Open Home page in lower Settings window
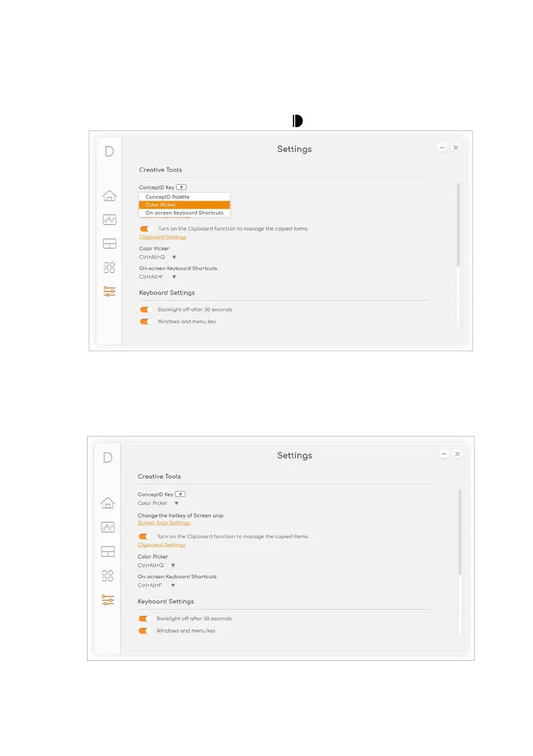Viewport: 533px width, 756px height. 108,503
